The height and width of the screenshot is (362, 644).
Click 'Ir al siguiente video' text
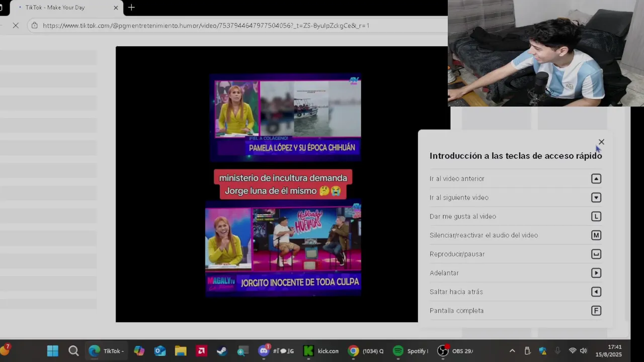coord(459,198)
